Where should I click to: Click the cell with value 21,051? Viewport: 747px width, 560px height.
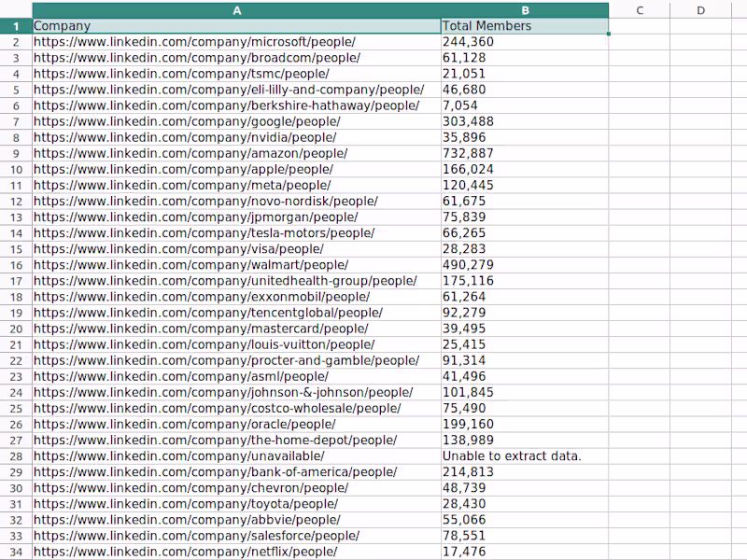pyautogui.click(x=525, y=74)
